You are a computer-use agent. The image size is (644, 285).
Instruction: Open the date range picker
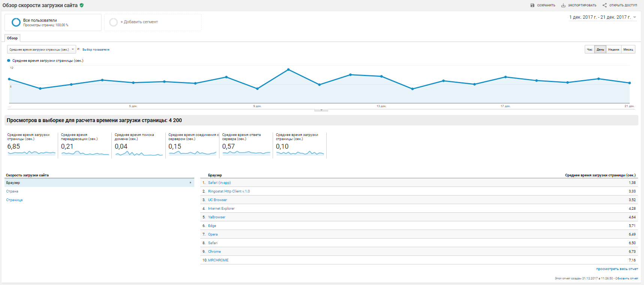(603, 17)
